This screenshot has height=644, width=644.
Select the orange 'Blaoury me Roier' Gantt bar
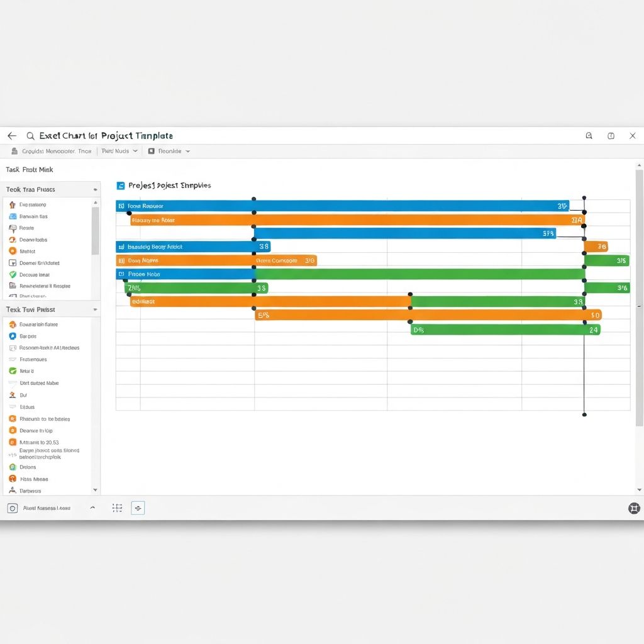pos(358,220)
